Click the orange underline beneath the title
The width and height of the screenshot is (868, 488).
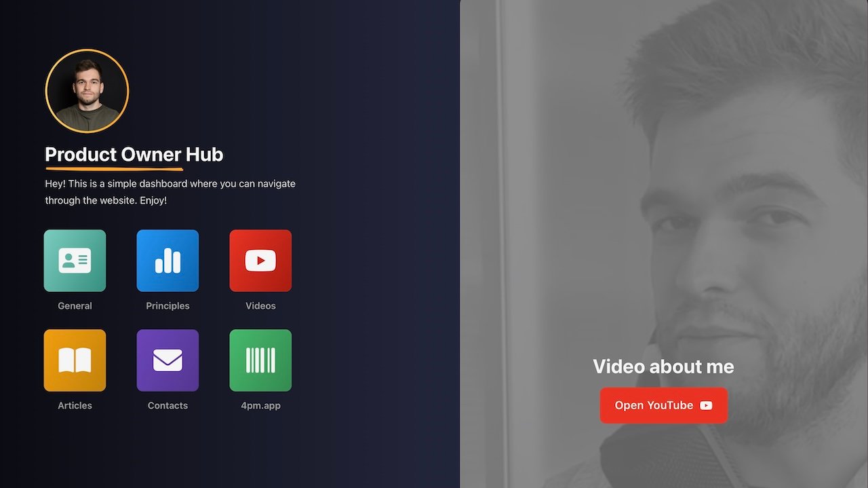(x=114, y=168)
